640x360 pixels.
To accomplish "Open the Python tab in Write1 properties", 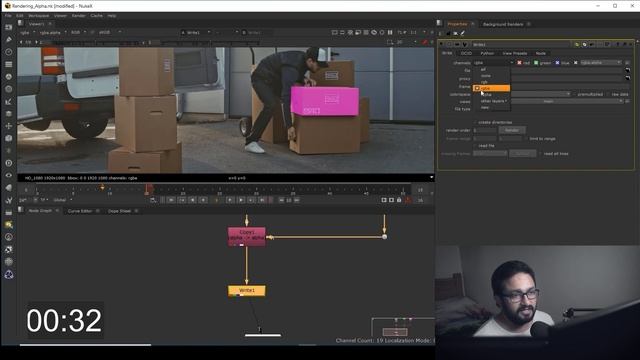I will coord(487,53).
